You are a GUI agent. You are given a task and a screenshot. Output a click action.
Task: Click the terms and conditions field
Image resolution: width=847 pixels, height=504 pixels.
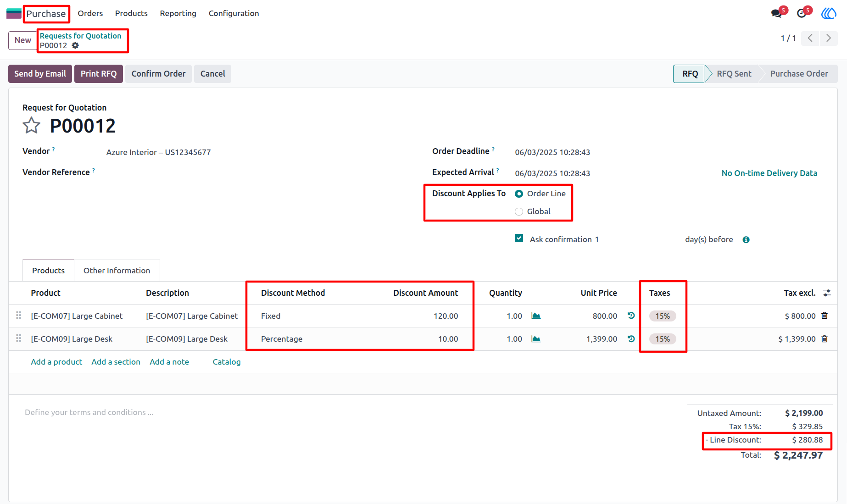click(89, 412)
